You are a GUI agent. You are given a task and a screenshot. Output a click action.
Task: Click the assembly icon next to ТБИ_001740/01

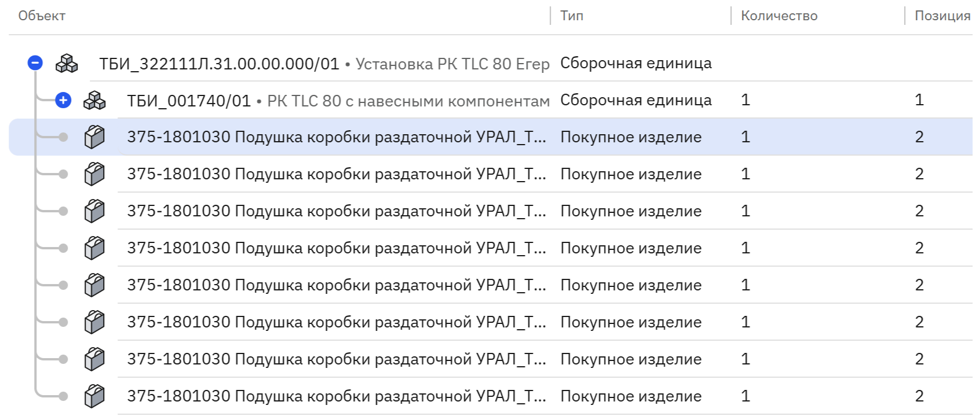click(x=94, y=101)
